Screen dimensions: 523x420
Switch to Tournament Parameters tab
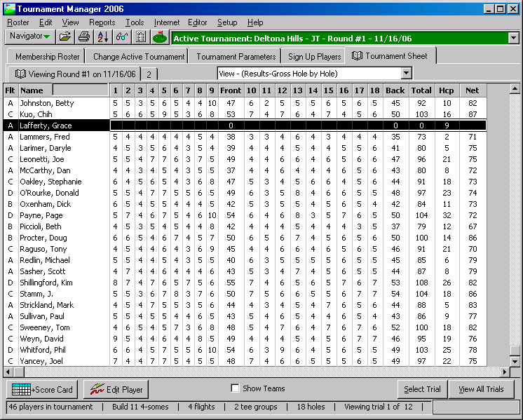click(234, 56)
